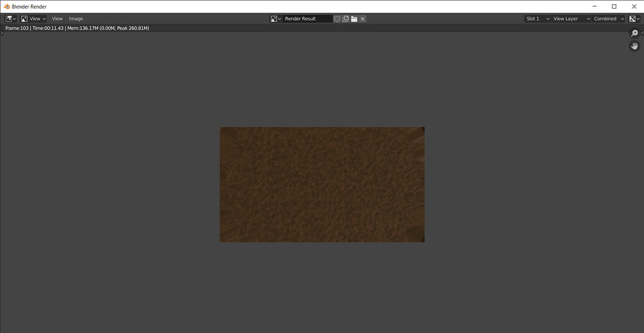Viewport: 644px width, 333px height.
Task: Minimize the Blender Render window
Action: click(595, 6)
